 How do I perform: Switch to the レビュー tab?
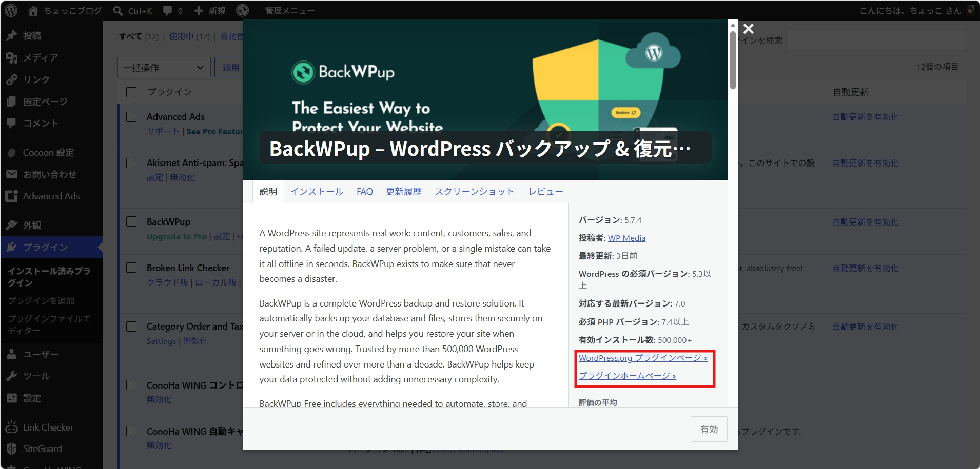point(545,192)
